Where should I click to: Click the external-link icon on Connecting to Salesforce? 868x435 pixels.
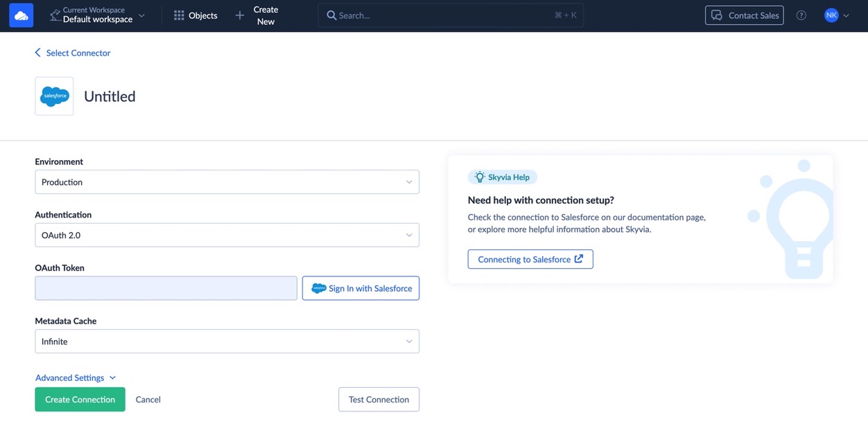pos(578,258)
